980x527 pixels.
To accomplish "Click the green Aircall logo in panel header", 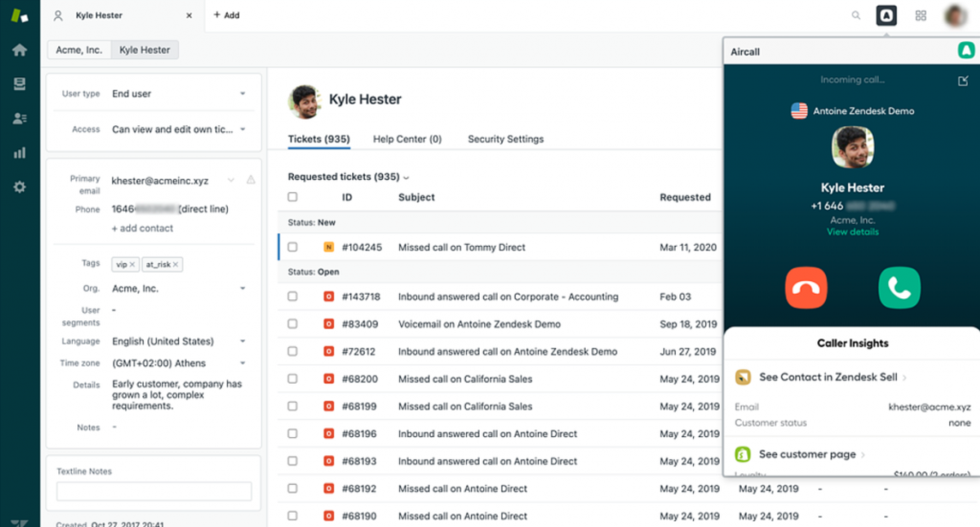I will (x=967, y=50).
